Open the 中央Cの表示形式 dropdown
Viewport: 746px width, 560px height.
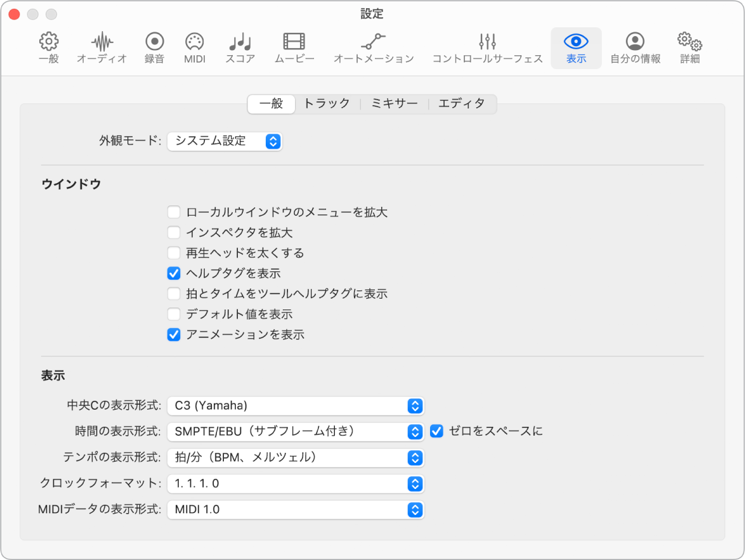tap(295, 406)
